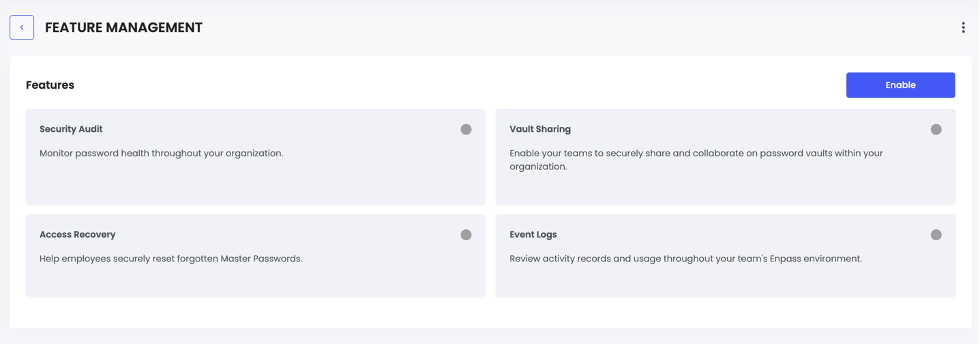Click "Enable your teams to securely share" text

click(696, 160)
